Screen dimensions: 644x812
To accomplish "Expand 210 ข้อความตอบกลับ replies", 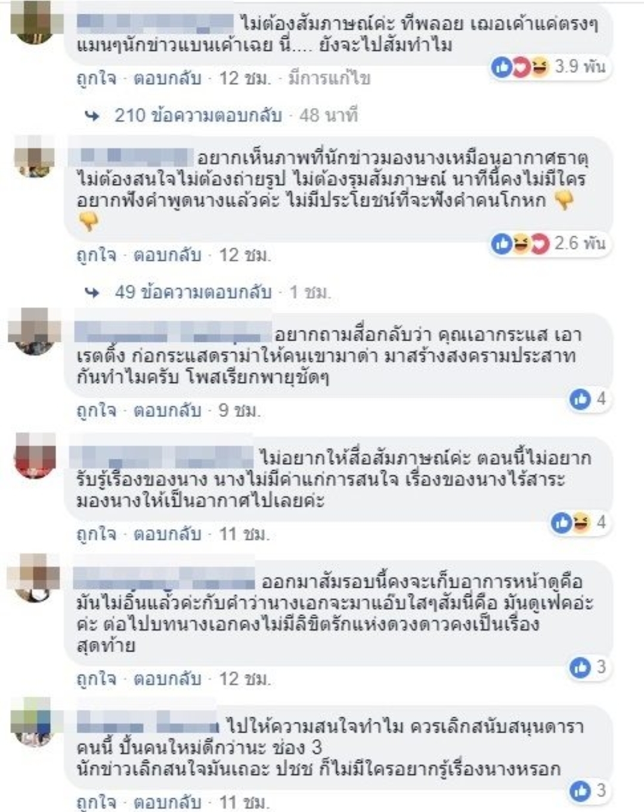I will [198, 115].
